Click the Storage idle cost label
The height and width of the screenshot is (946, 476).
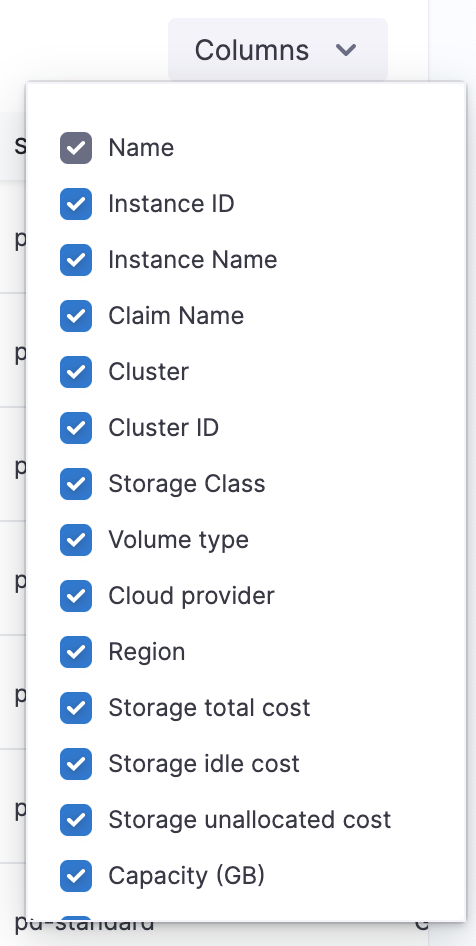pyautogui.click(x=204, y=764)
